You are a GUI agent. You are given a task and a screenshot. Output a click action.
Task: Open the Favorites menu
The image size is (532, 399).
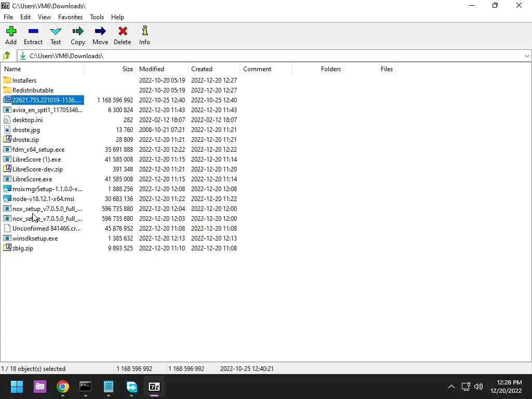pyautogui.click(x=70, y=17)
